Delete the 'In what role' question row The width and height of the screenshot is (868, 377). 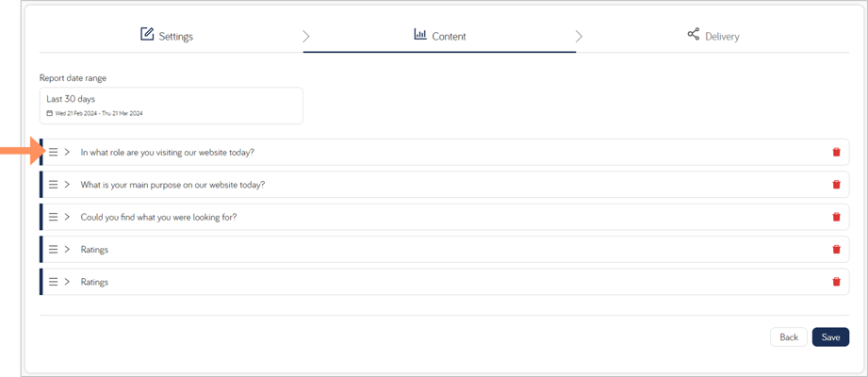click(837, 153)
